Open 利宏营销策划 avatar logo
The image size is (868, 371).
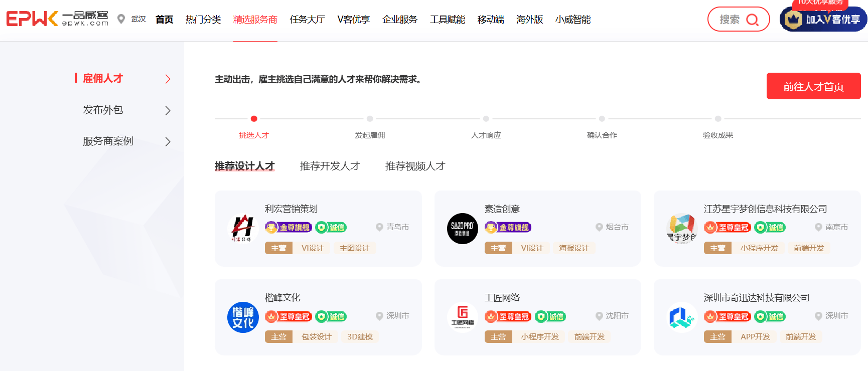243,228
